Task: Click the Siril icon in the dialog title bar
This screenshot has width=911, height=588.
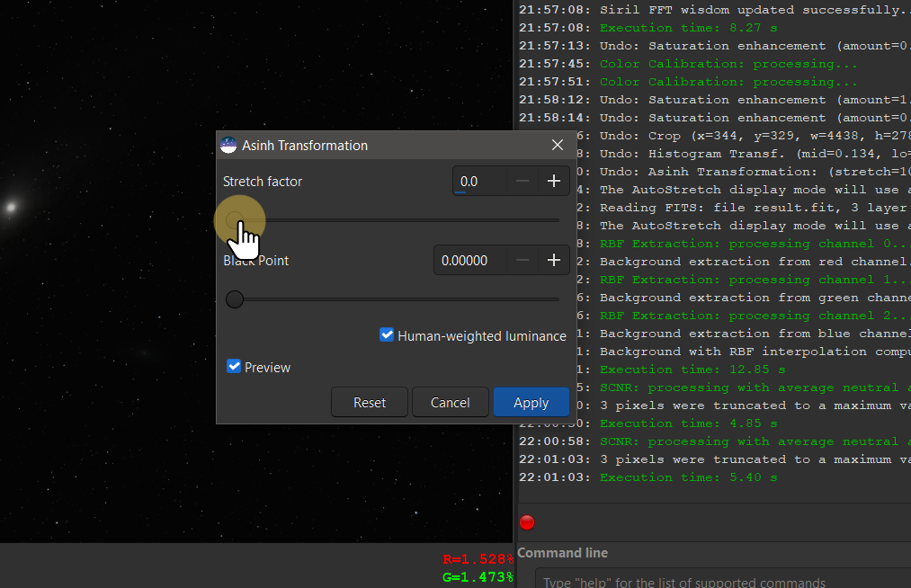Action: 228,145
